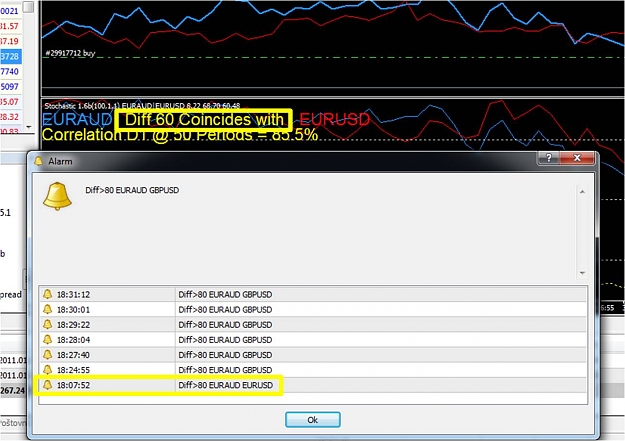Click the Correlation D1 @ 50 Periods text
Viewport: 625px width, 441px height.
tap(180, 135)
